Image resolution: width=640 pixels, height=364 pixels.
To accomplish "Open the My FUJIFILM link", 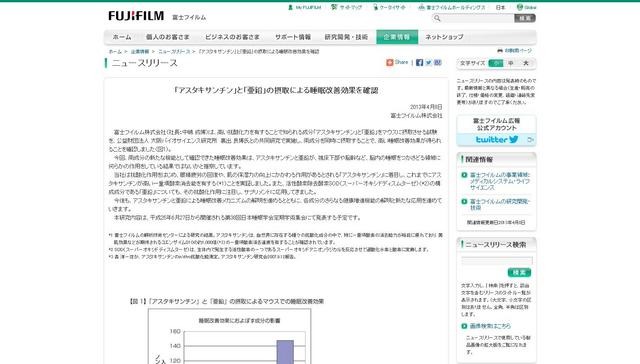I will pyautogui.click(x=304, y=7).
